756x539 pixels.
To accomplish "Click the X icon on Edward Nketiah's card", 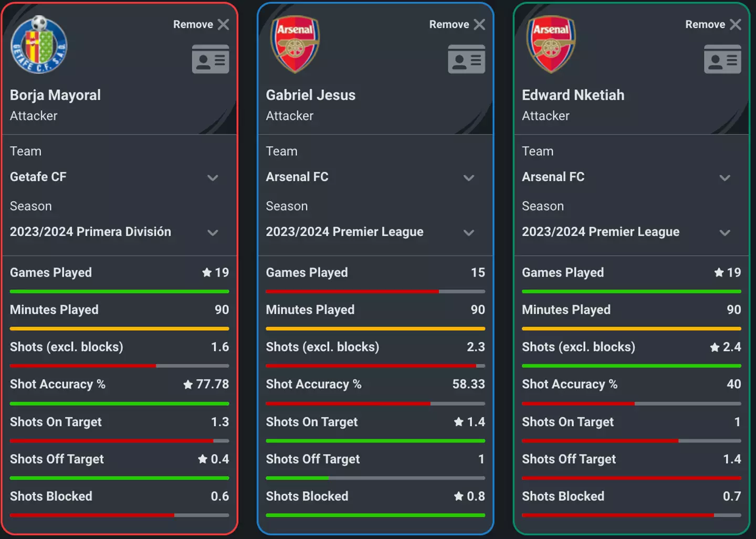I will click(736, 25).
